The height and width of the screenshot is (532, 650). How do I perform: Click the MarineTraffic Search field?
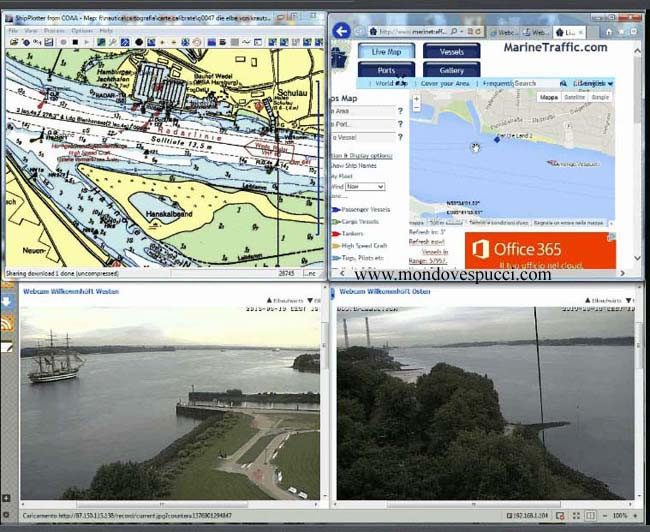tap(536, 83)
